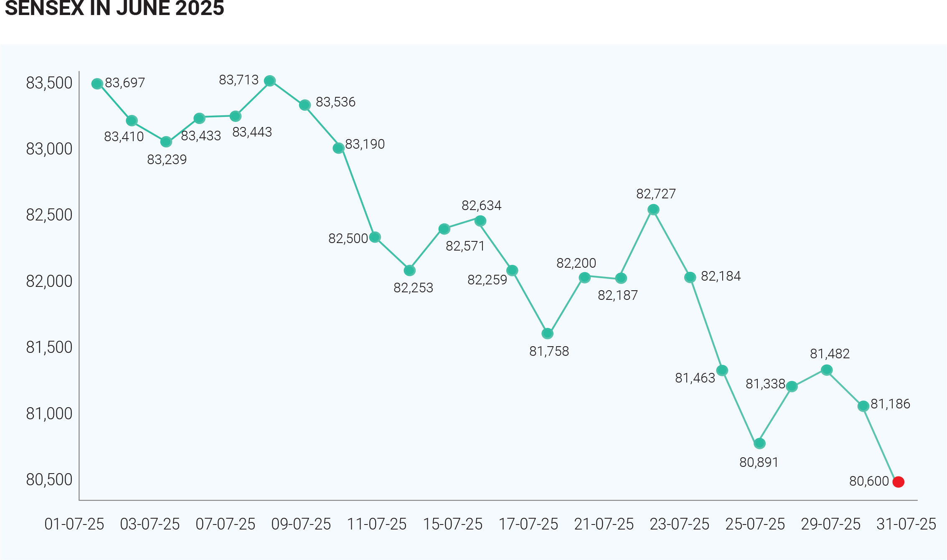Image resolution: width=947 pixels, height=560 pixels.
Task: Select the 82,184 data point marker
Action: tap(690, 277)
